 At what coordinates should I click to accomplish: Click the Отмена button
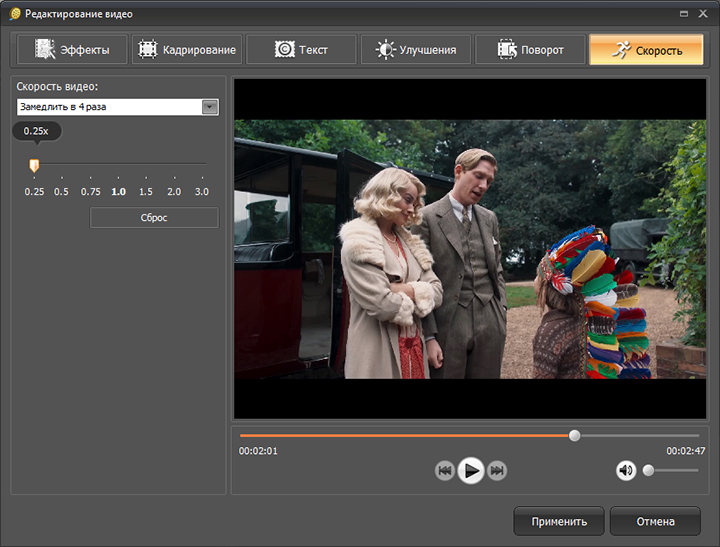click(x=655, y=521)
